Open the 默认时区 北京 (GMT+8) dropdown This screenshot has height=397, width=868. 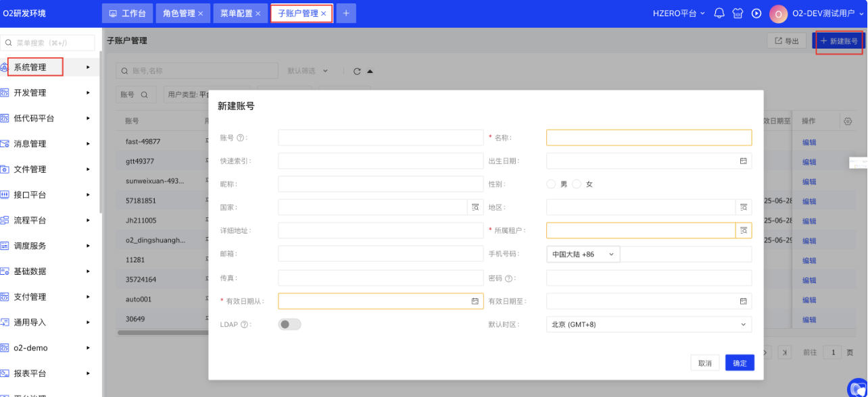point(648,325)
